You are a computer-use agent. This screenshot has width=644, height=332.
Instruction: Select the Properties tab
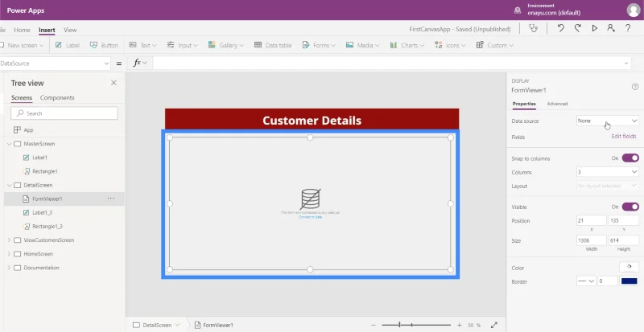[x=524, y=104]
